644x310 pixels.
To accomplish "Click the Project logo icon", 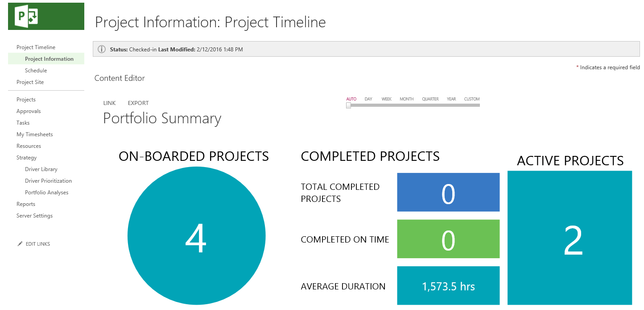I will 26,17.
